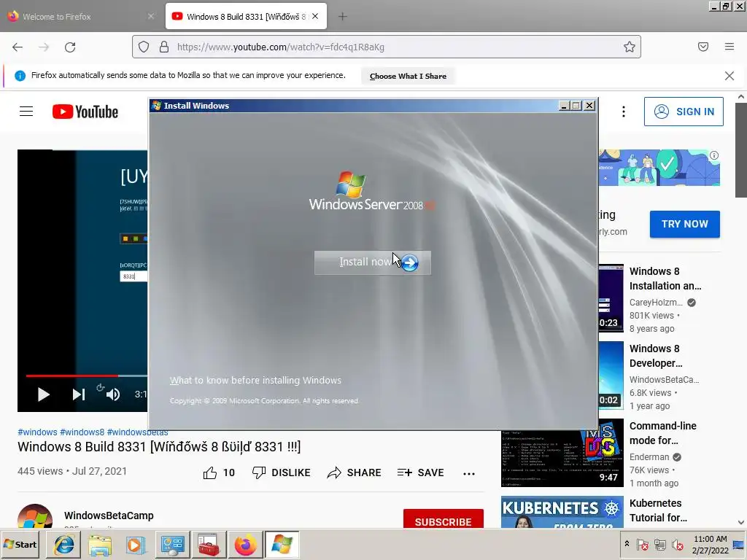Screen dimensions: 747x560
Task: Open the Start menu
Action: pyautogui.click(x=21, y=544)
